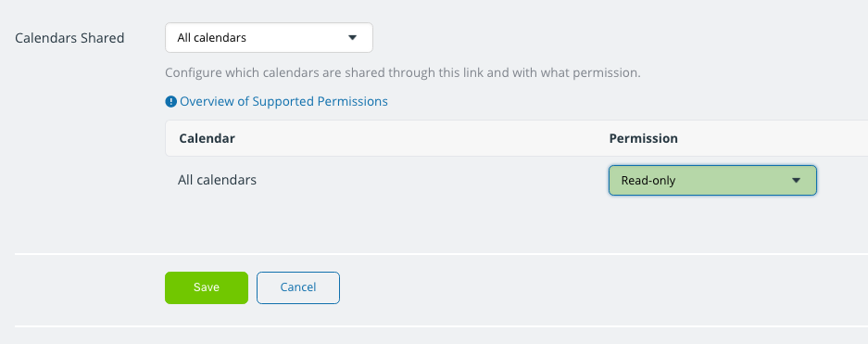868x344 pixels.
Task: Click the green Save button label
Action: pos(207,287)
